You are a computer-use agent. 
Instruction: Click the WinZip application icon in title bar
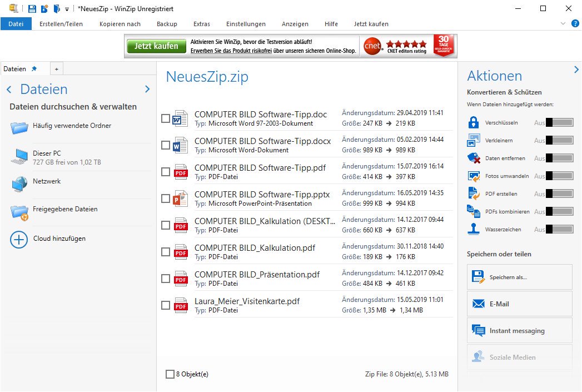coord(14,8)
